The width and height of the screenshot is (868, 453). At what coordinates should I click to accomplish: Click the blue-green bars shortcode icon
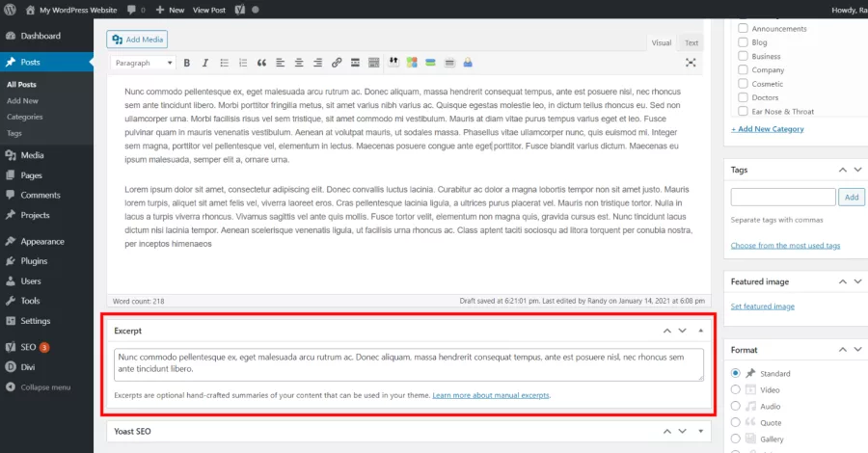(x=431, y=63)
